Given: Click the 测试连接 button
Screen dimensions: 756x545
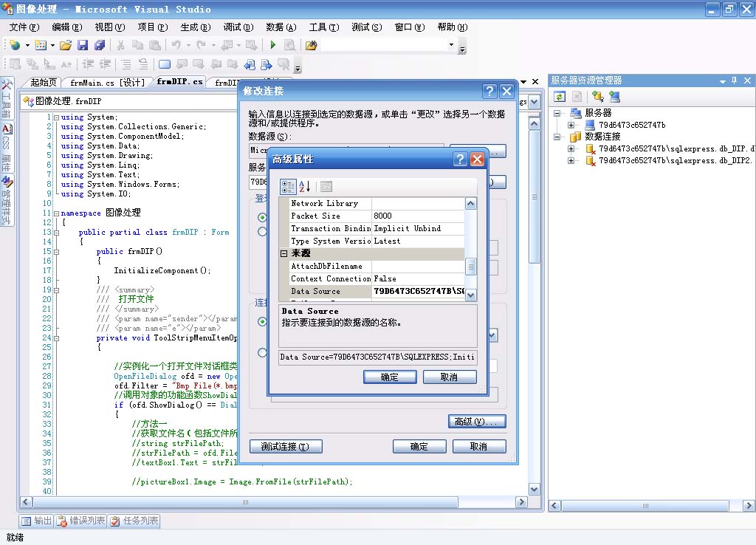Looking at the screenshot, I should (x=286, y=447).
